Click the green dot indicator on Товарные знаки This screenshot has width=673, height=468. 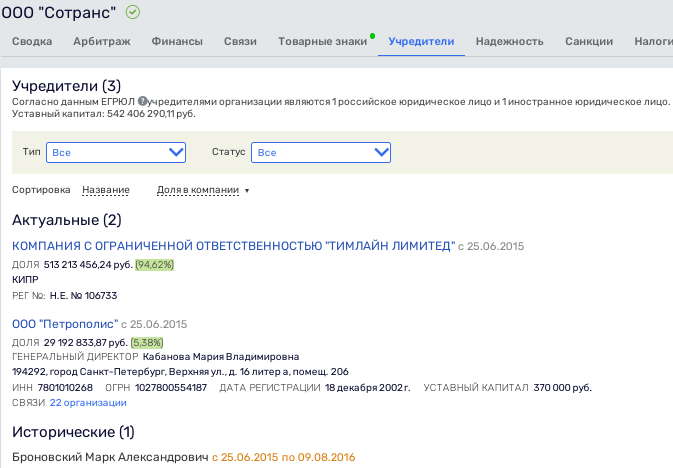372,36
